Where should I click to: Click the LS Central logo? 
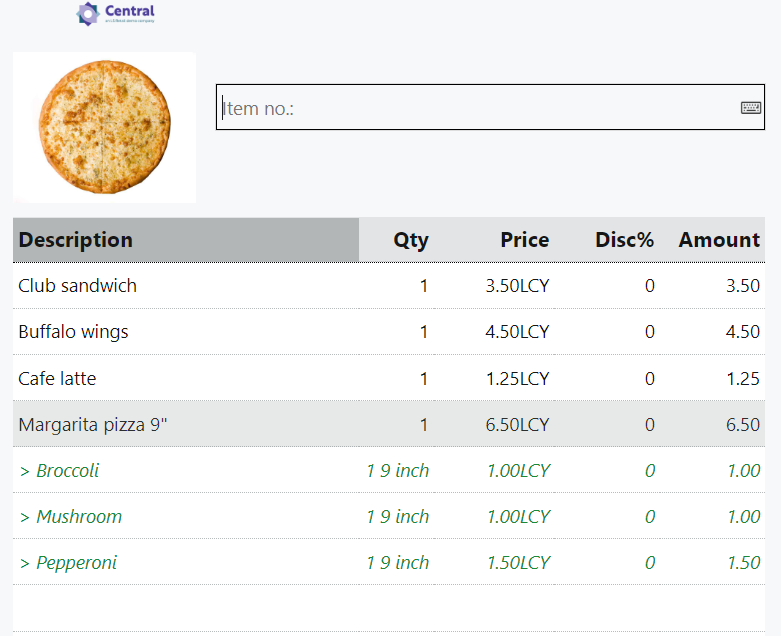pos(115,14)
